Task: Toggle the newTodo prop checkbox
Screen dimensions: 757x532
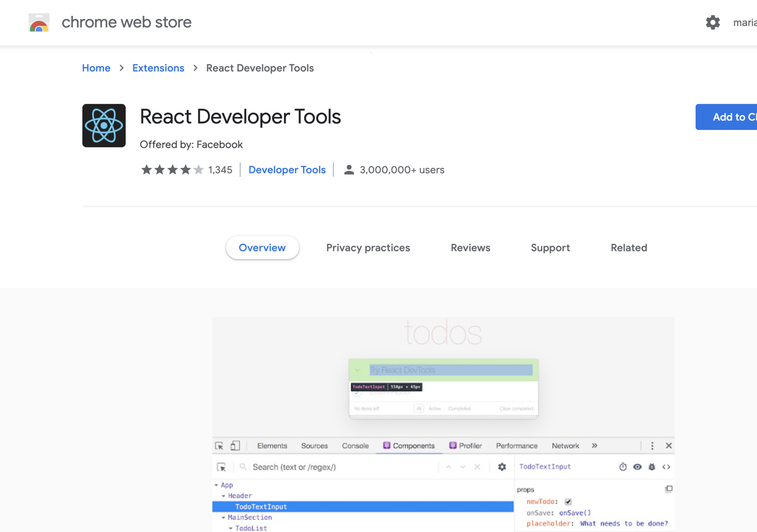Action: pos(568,502)
